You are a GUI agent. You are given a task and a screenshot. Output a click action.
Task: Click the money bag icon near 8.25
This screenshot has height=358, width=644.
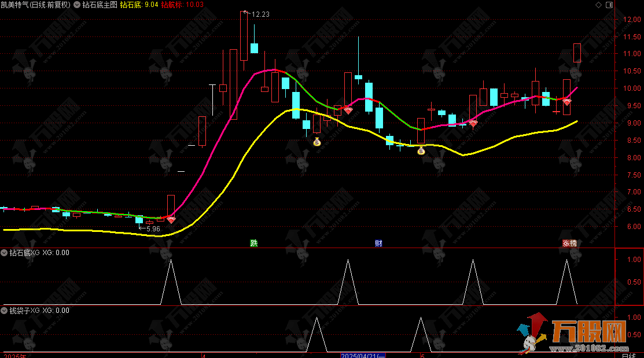[421, 151]
